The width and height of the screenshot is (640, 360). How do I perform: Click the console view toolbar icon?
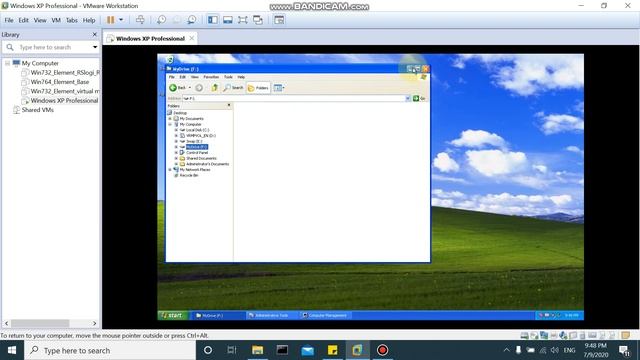pyautogui.click(x=279, y=20)
